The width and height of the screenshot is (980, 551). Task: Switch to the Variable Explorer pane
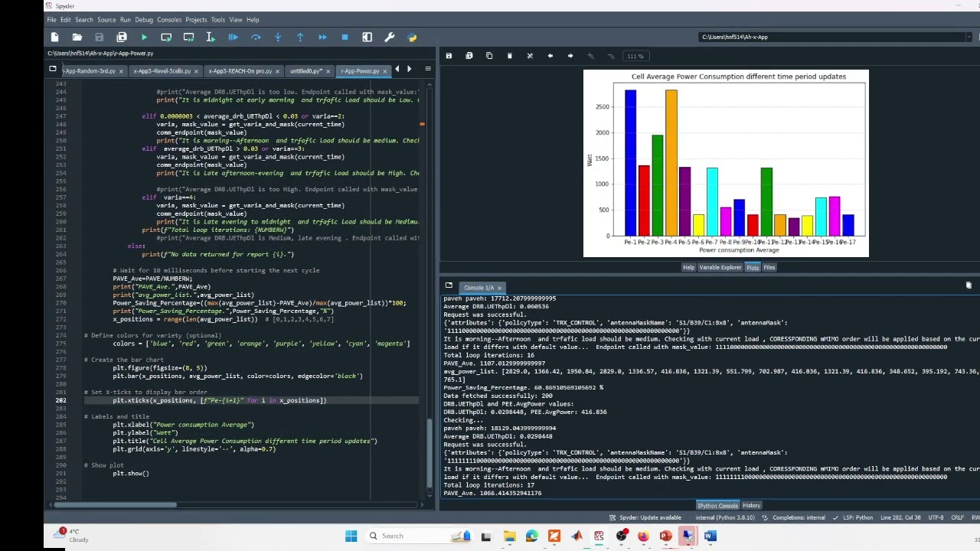[x=720, y=268]
